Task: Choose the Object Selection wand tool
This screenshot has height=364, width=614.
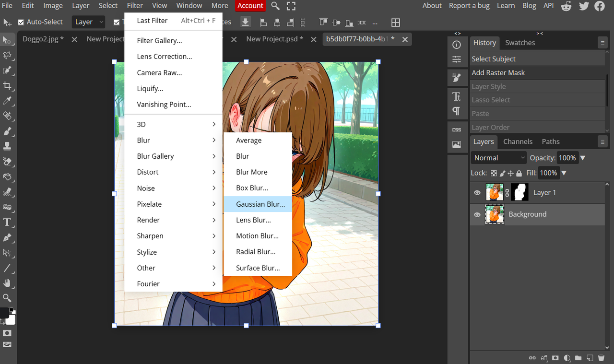Action: pos(7,70)
